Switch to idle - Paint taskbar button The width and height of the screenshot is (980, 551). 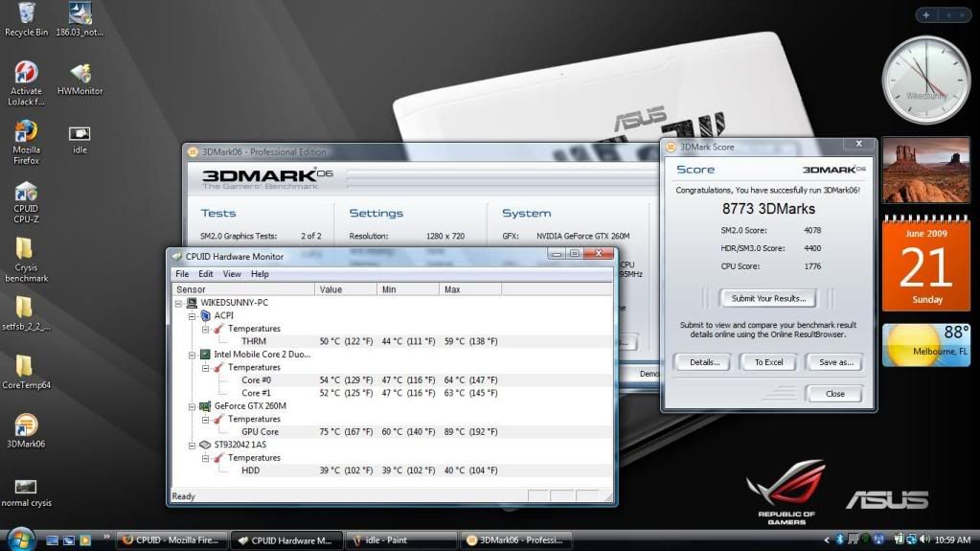(400, 540)
